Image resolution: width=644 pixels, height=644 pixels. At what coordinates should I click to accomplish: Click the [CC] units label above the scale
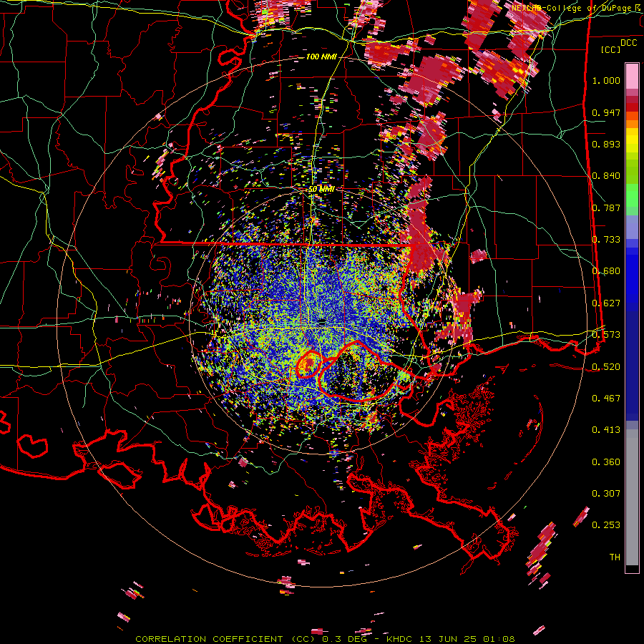pyautogui.click(x=610, y=49)
